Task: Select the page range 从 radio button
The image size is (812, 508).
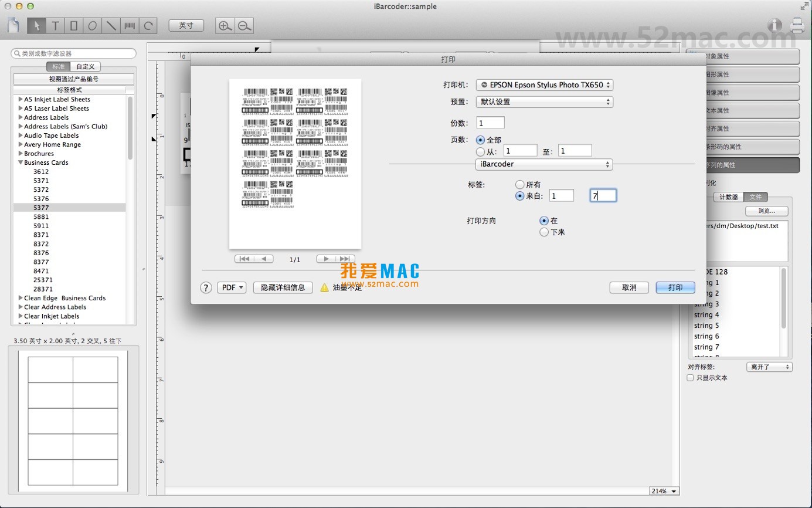Action: (x=481, y=151)
